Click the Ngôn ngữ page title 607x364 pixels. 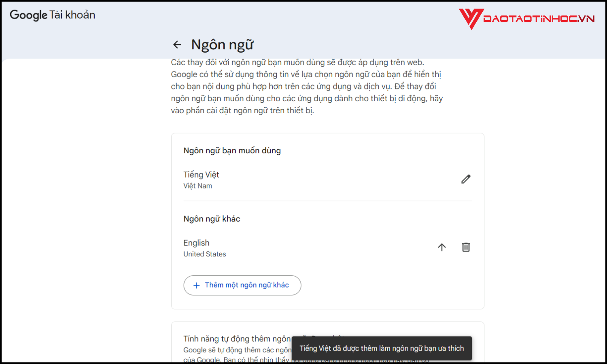tap(222, 44)
